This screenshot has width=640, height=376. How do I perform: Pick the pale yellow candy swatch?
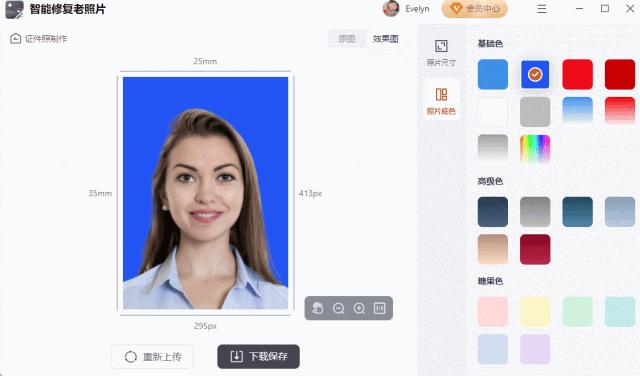point(535,312)
